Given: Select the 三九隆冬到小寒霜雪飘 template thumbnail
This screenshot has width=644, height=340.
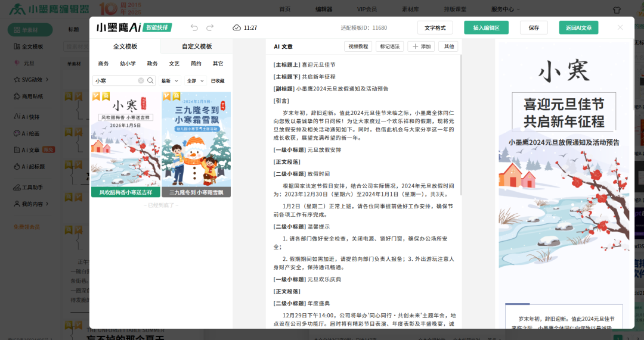Looking at the screenshot, I should tap(196, 144).
